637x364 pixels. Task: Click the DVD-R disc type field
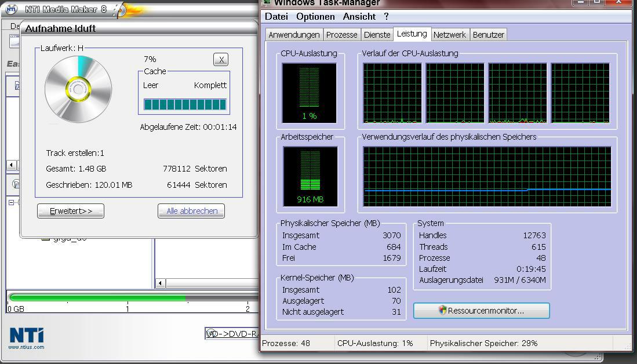coord(232,334)
